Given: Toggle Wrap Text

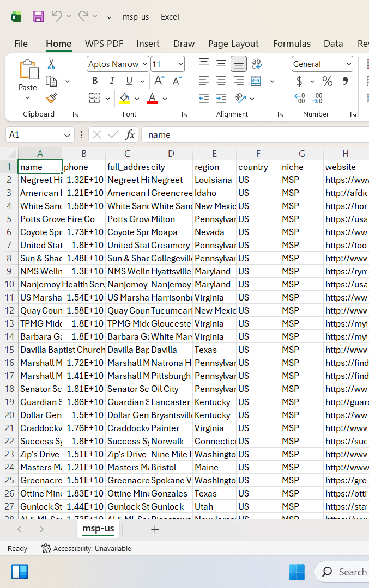Looking at the screenshot, I should [256, 64].
